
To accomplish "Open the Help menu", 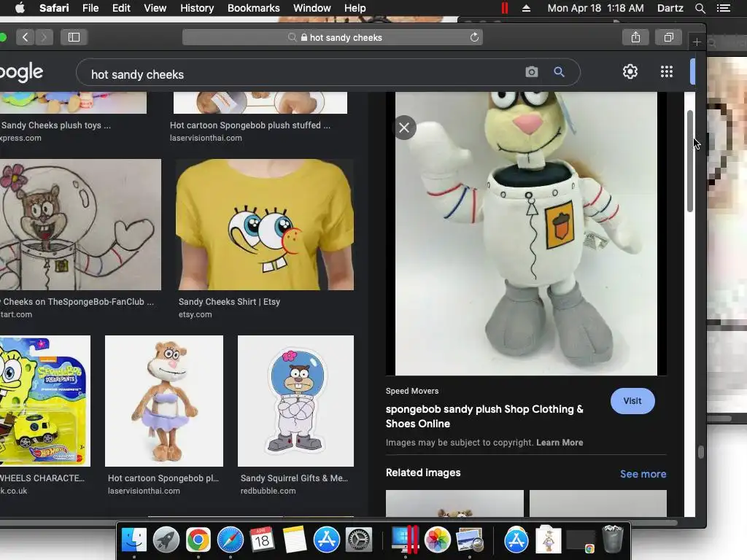I will click(x=355, y=8).
